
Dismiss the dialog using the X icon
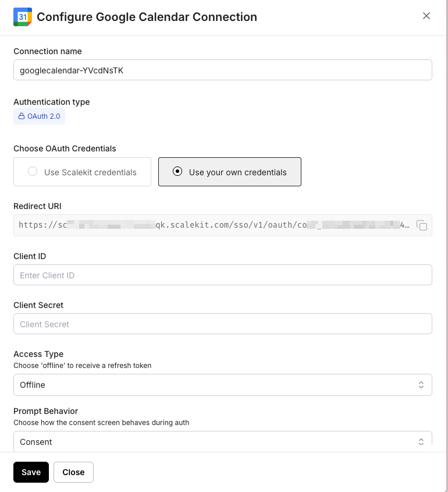[426, 16]
